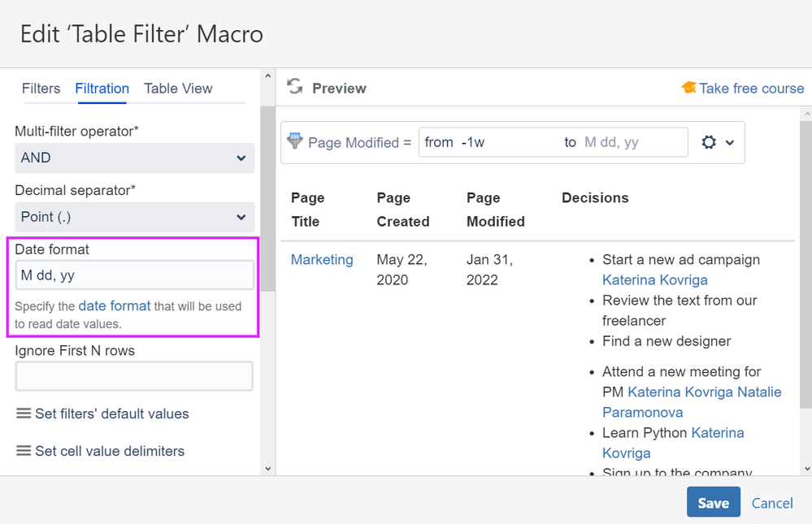The height and width of the screenshot is (524, 812).
Task: Click the graduation cap course icon
Action: click(x=688, y=88)
